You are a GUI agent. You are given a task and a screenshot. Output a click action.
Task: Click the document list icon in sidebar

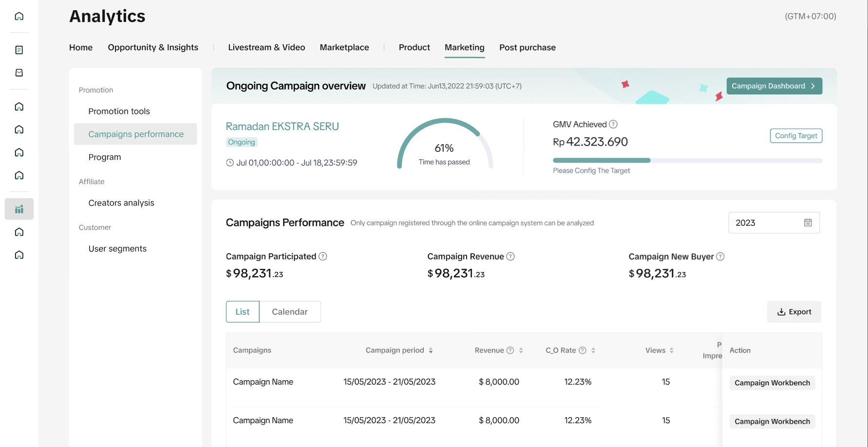[19, 50]
